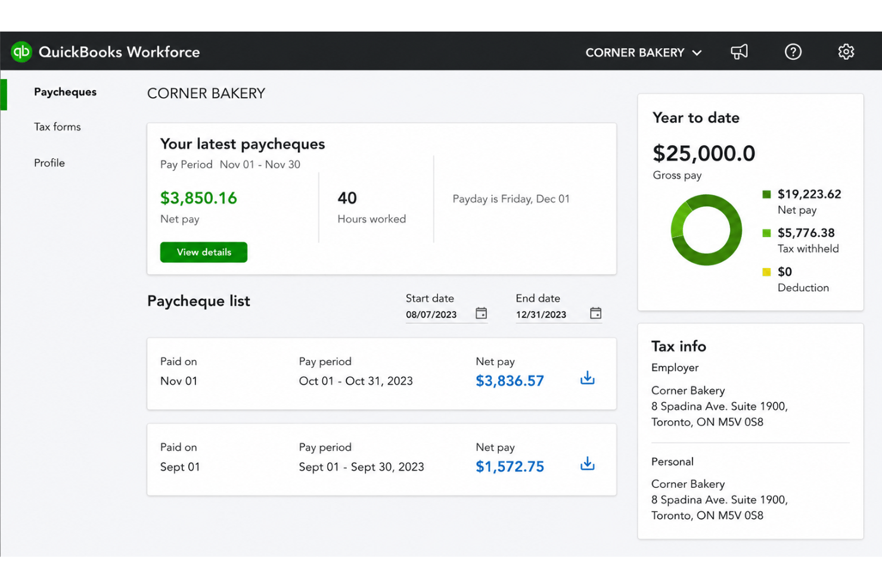882x588 pixels.
Task: Click the Personal label in Tax info
Action: (x=672, y=462)
